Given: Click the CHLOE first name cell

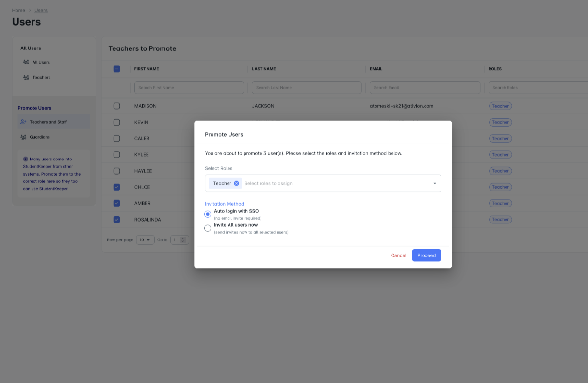Looking at the screenshot, I should coord(142,187).
